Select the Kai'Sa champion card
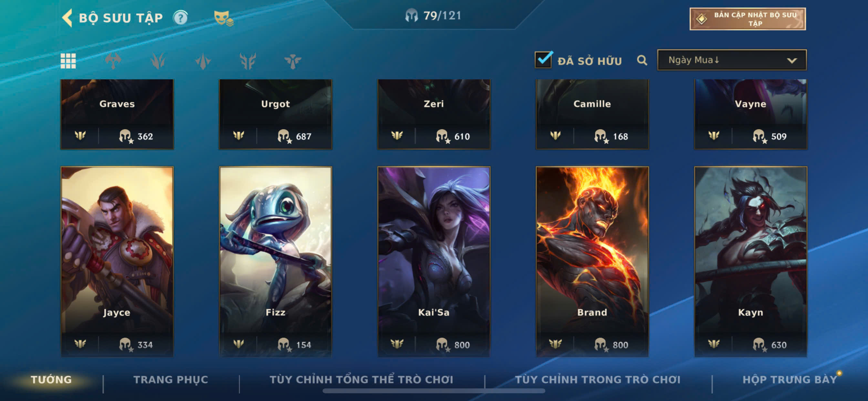The height and width of the screenshot is (401, 868). coord(434,262)
